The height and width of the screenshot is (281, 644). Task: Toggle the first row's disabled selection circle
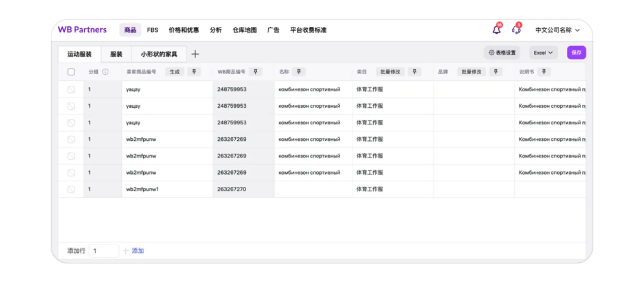tap(71, 90)
